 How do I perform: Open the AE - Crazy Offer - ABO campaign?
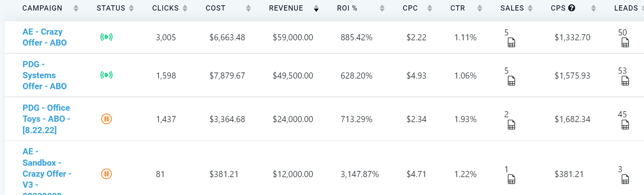[44, 37]
